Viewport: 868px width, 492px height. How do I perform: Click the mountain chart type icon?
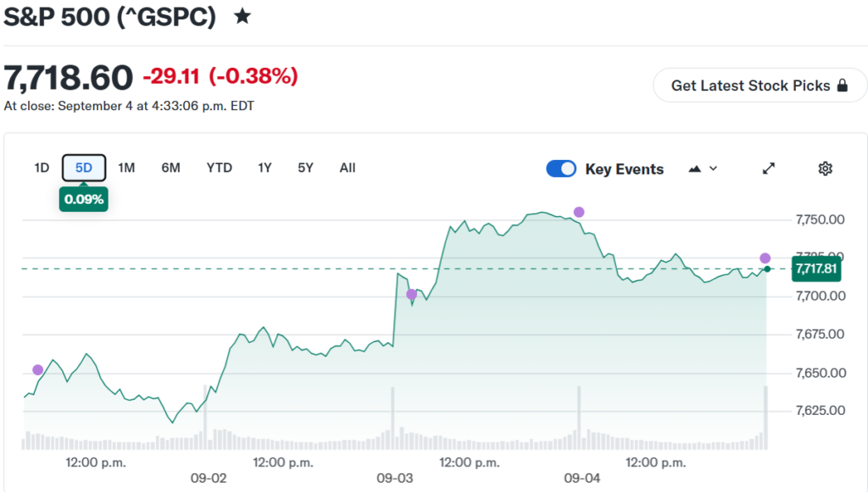[695, 169]
